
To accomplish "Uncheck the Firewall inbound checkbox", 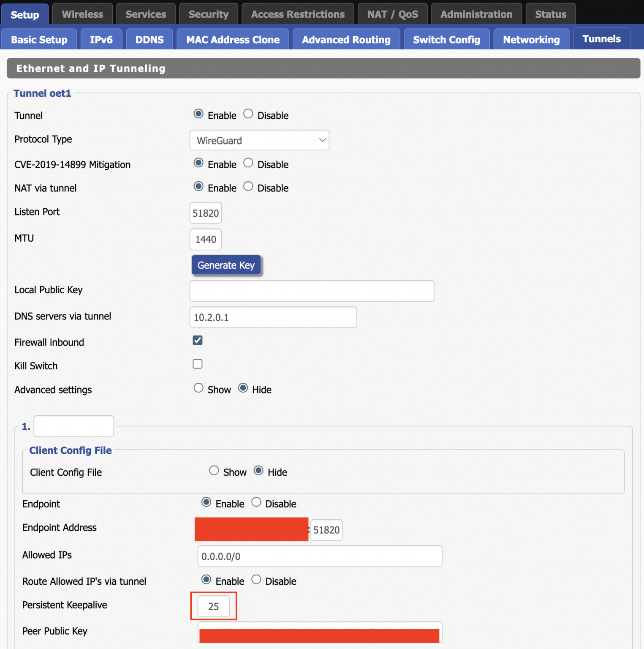I will 198,341.
